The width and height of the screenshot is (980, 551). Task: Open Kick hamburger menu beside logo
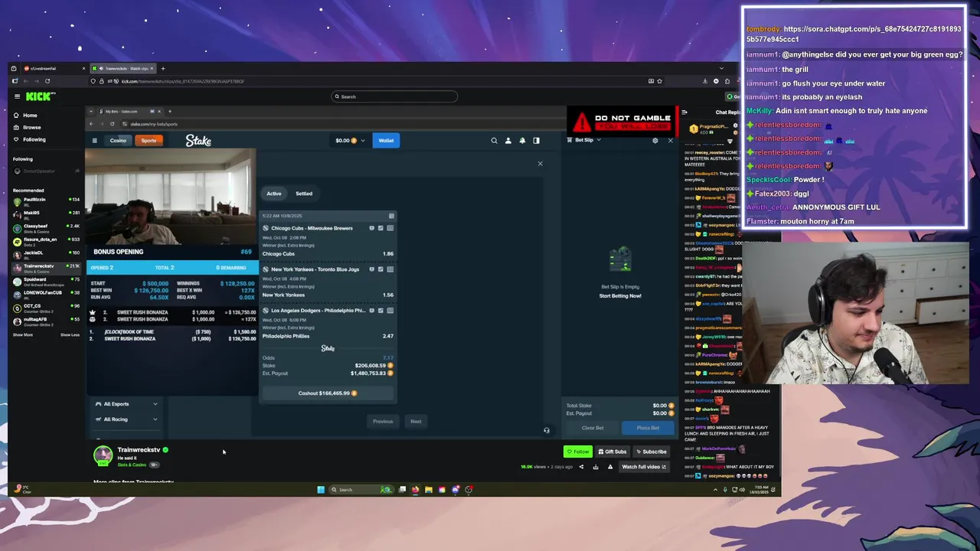17,96
